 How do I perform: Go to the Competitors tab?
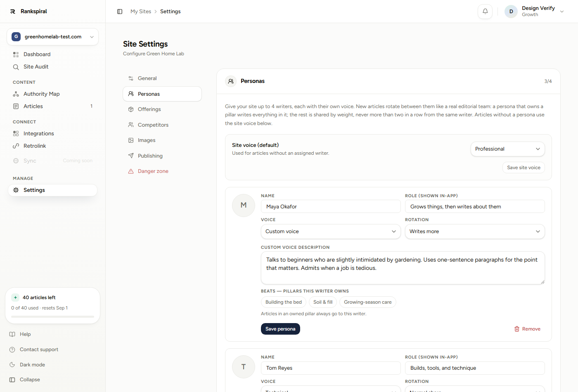click(162, 125)
